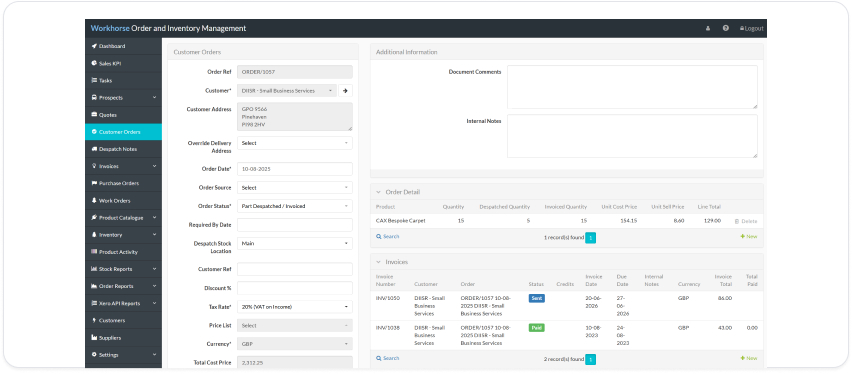The image size is (852, 374).
Task: Click the Invoices lightbulb icon in sidebar
Action: point(94,166)
